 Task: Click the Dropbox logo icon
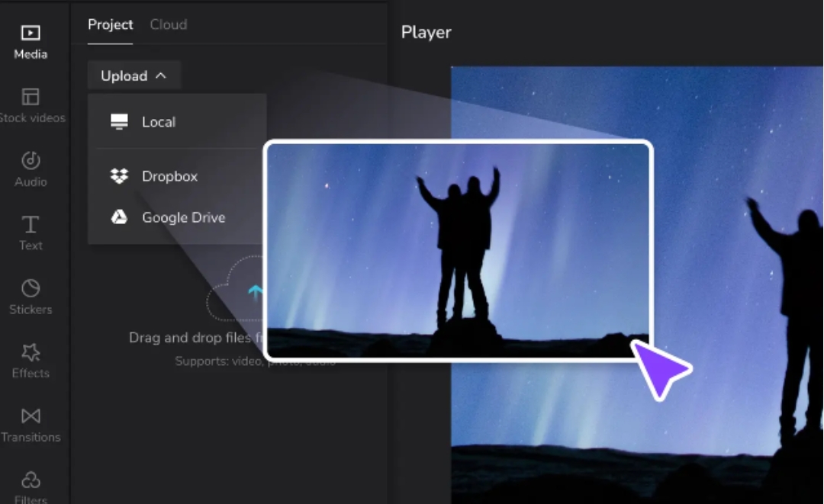click(x=119, y=176)
